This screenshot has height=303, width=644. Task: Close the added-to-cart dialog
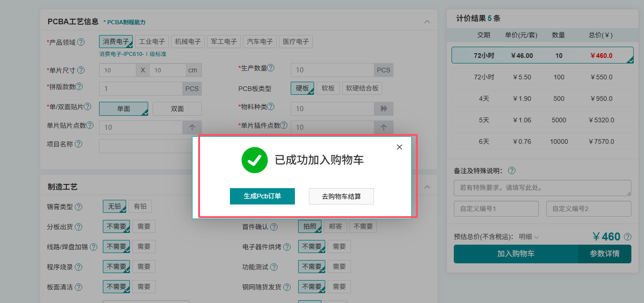coord(399,147)
